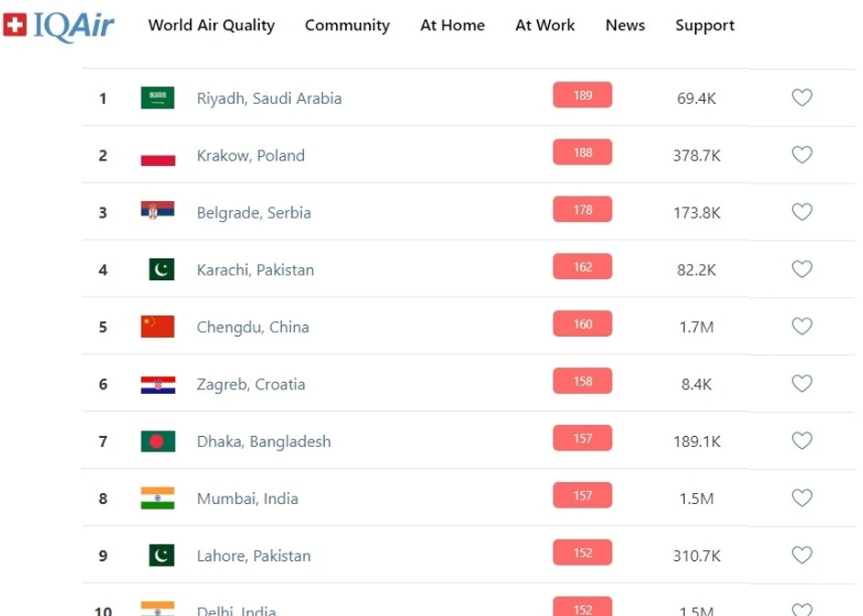Open the Support menu
This screenshot has height=616, width=863.
[x=704, y=26]
